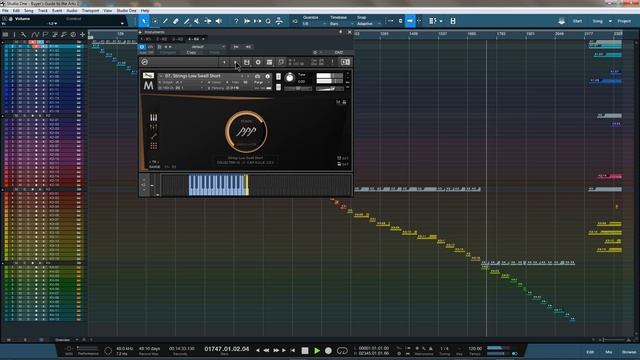Toggle the snap-to-grid blue button
The height and width of the screenshot is (360, 640).
410,21
